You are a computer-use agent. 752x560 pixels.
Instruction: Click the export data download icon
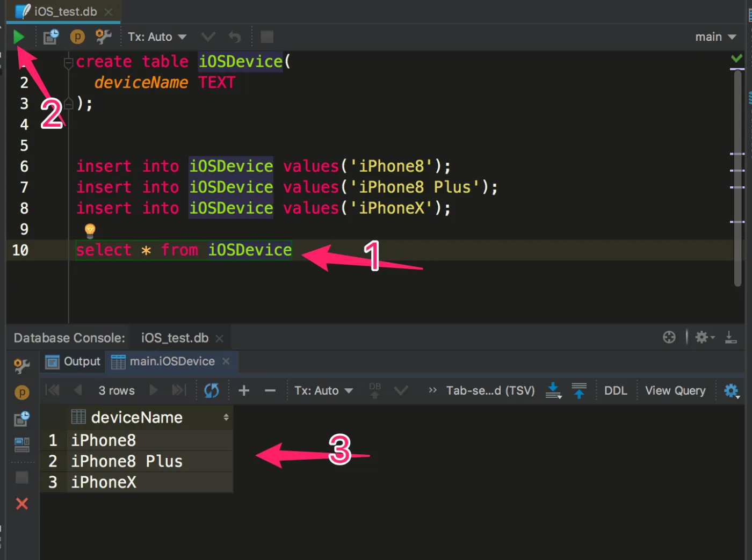tap(553, 390)
